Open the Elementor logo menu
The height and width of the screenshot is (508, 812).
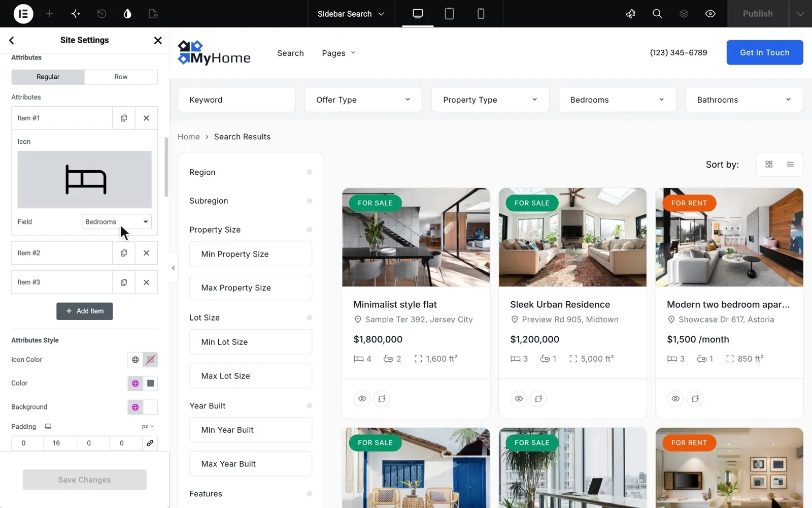point(23,14)
